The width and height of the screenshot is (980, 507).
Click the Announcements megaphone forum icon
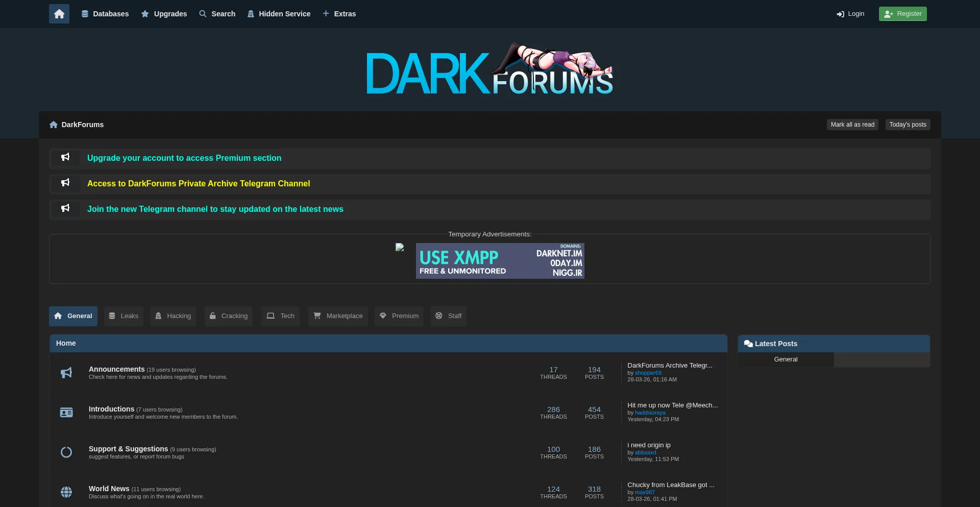[x=66, y=373]
